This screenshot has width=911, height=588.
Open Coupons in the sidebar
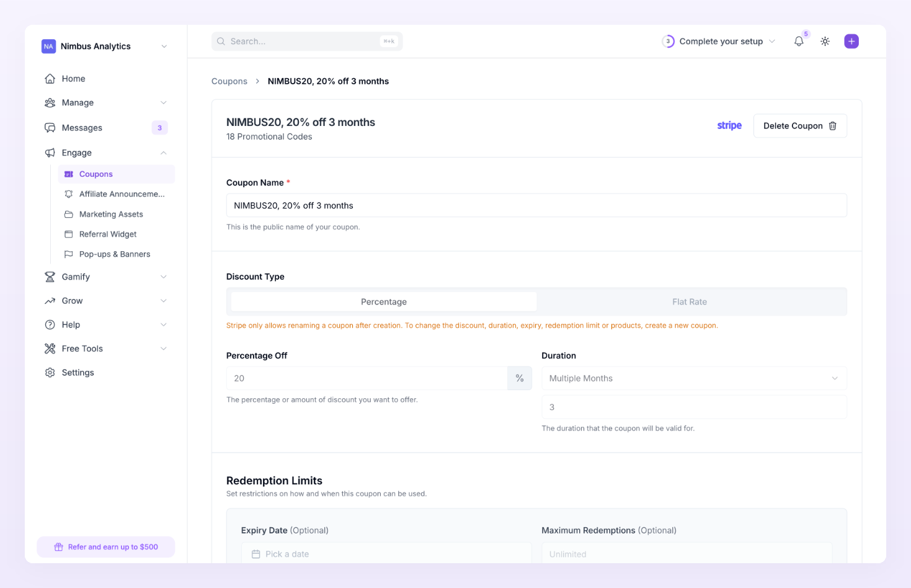point(117,174)
